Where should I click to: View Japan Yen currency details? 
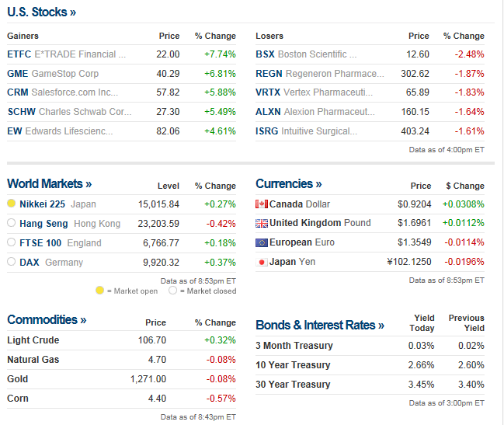coord(292,262)
